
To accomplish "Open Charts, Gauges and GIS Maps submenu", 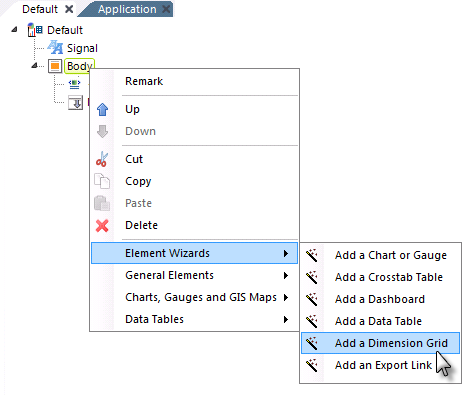I will (x=195, y=297).
